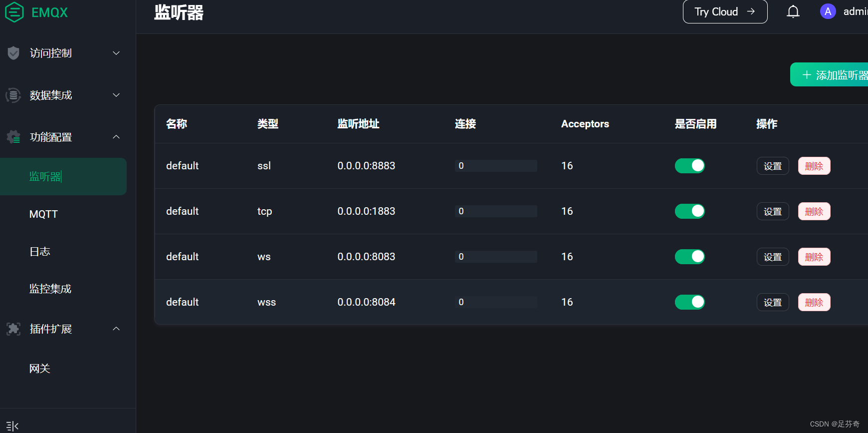Click the 是否启用 column header
The image size is (868, 433).
tap(695, 124)
